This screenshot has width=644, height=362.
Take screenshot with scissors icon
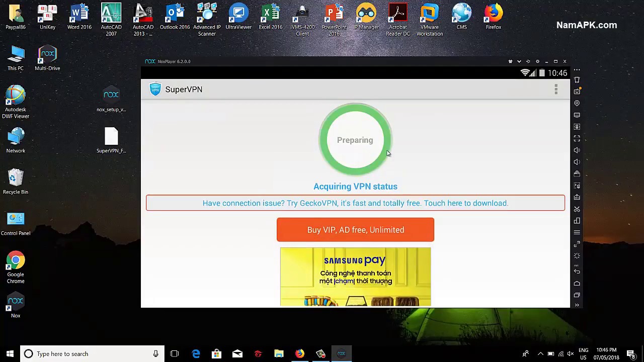(x=577, y=209)
